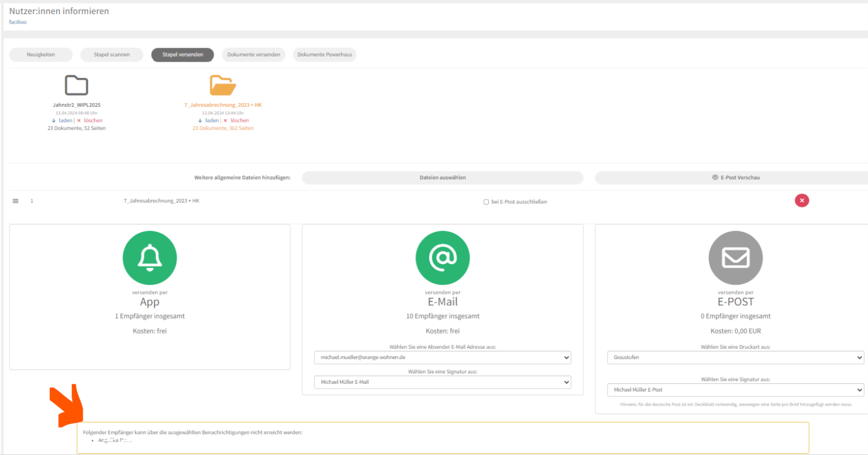Image resolution: width=868 pixels, height=455 pixels.
Task: Open the sender e-mail address dropdown
Action: click(443, 358)
